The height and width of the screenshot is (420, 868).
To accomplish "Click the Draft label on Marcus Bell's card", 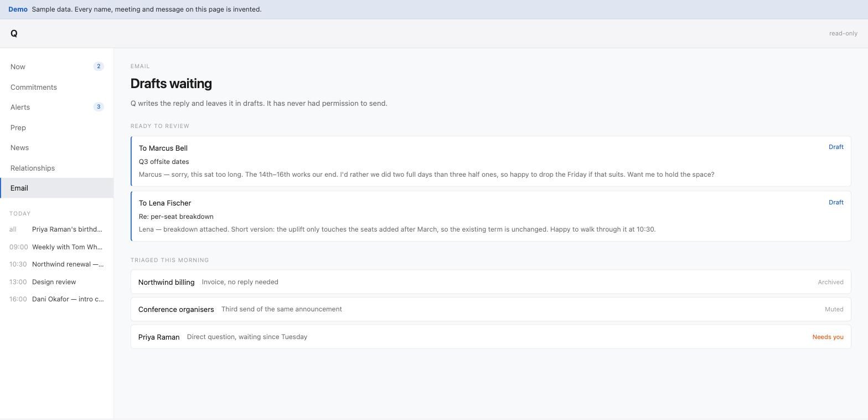I will 836,147.
